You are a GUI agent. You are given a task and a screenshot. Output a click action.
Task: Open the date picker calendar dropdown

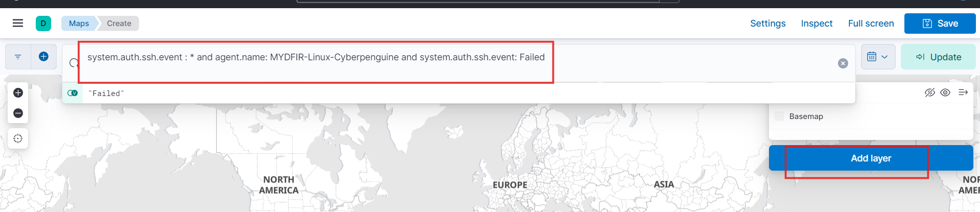point(878,57)
